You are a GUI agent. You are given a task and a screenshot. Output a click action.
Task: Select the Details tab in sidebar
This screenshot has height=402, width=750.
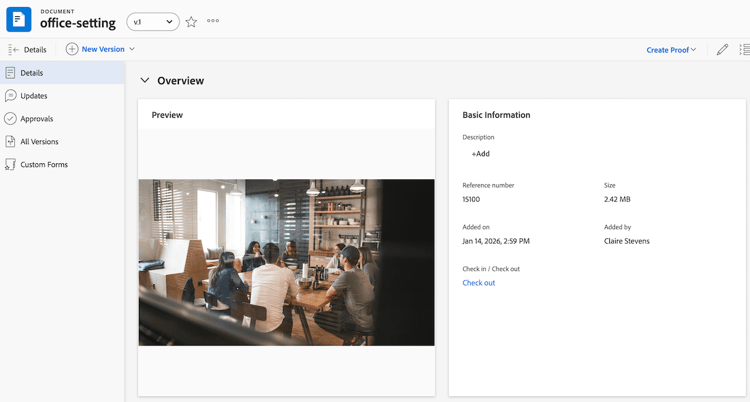[x=62, y=73]
